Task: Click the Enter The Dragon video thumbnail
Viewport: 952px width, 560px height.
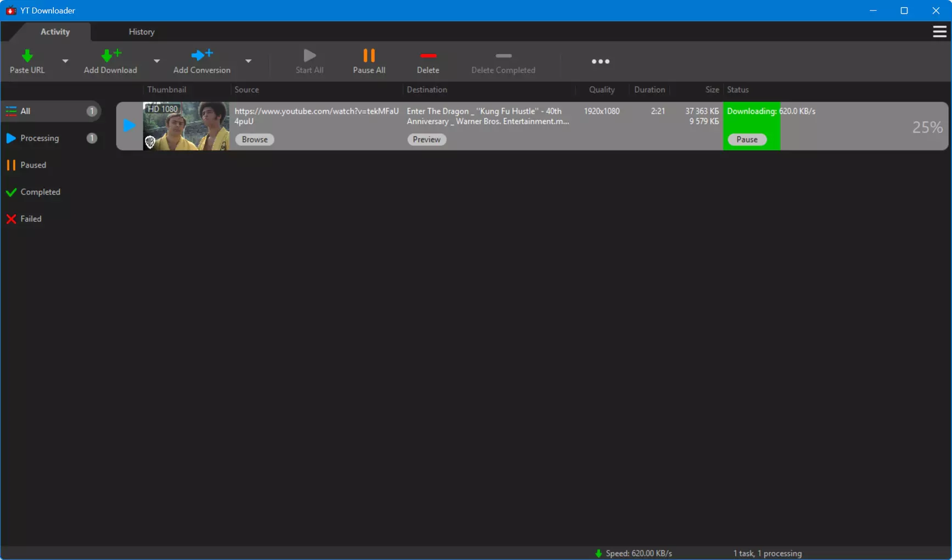Action: (x=186, y=126)
